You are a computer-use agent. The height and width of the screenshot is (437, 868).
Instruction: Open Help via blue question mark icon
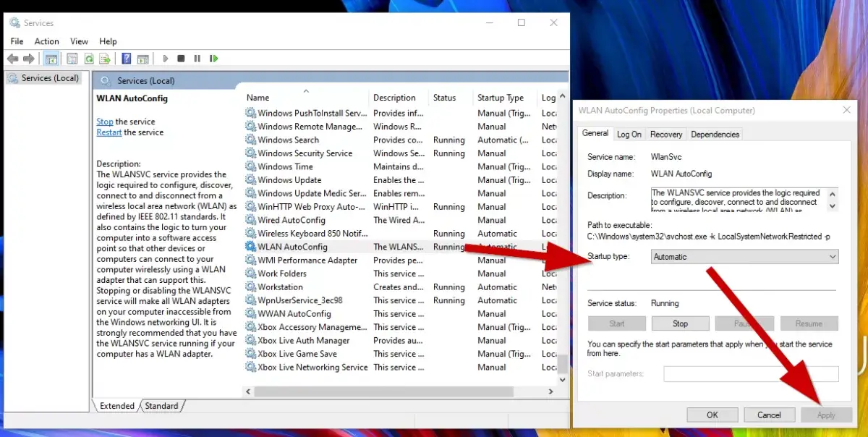tap(127, 59)
